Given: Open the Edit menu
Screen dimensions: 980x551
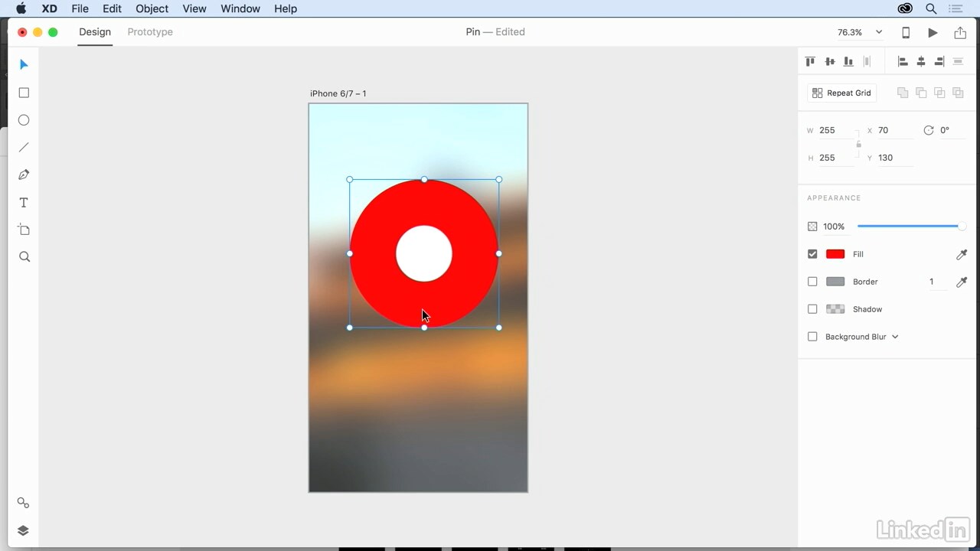Looking at the screenshot, I should pos(112,8).
